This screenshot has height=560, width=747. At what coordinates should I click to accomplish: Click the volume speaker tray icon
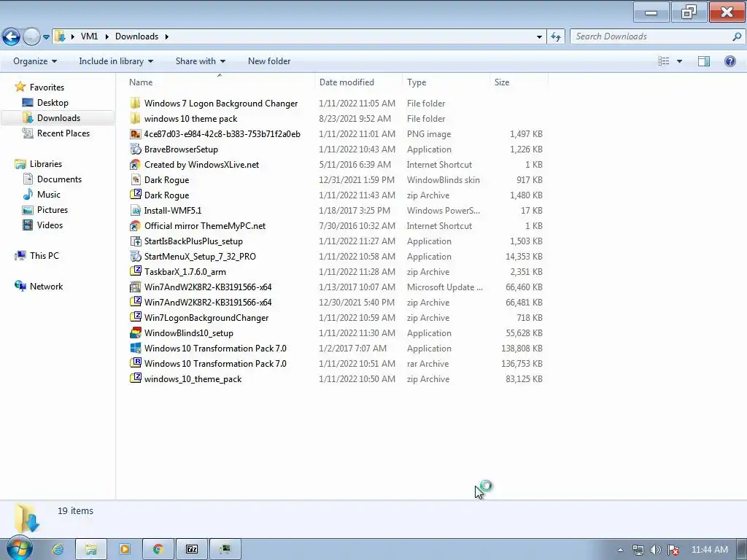[x=656, y=550]
